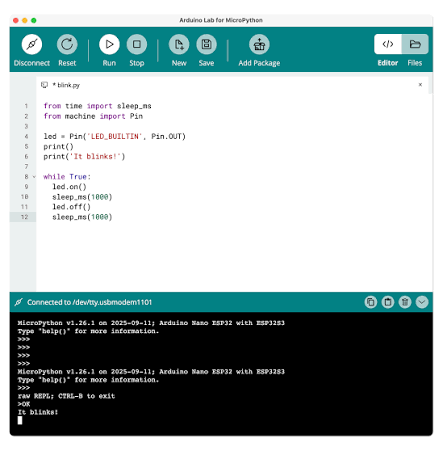The height and width of the screenshot is (451, 443).
Task: Collapse the terminal panel with chevron
Action: tap(422, 302)
